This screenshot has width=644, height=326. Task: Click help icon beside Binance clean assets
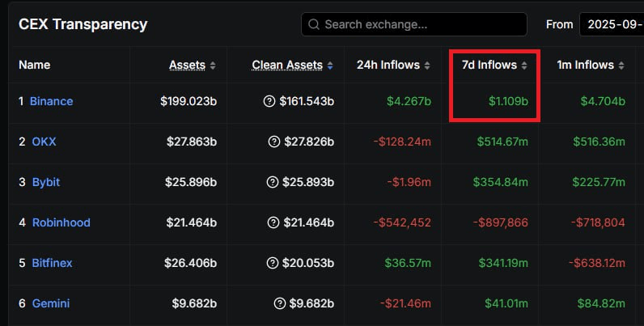coord(269,102)
